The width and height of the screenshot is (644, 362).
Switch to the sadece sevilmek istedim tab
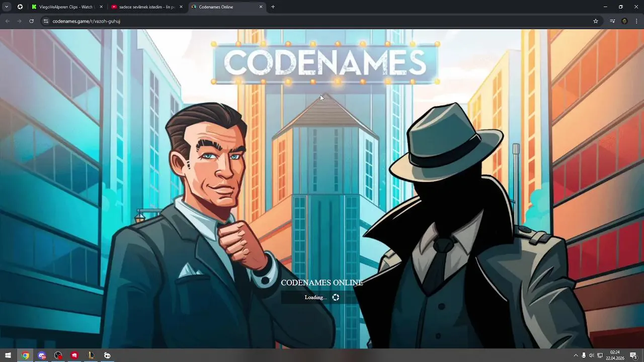point(147,7)
